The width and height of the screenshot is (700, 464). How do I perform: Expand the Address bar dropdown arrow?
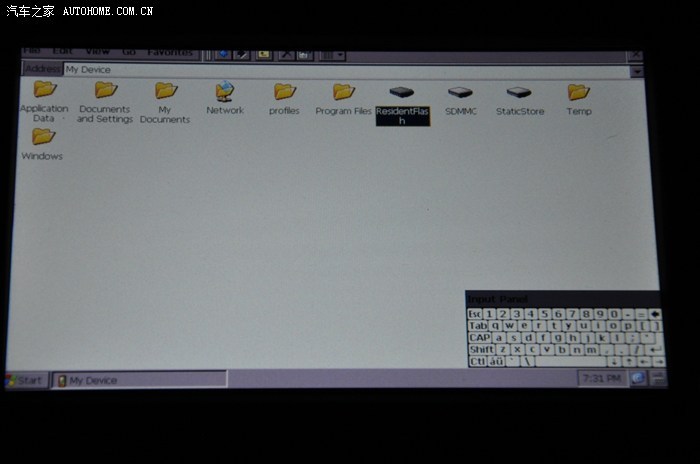636,71
